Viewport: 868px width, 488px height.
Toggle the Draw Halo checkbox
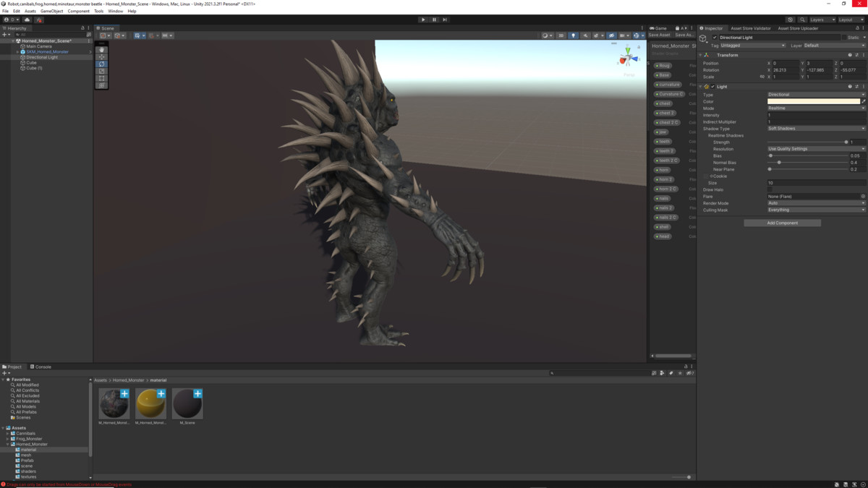click(770, 190)
